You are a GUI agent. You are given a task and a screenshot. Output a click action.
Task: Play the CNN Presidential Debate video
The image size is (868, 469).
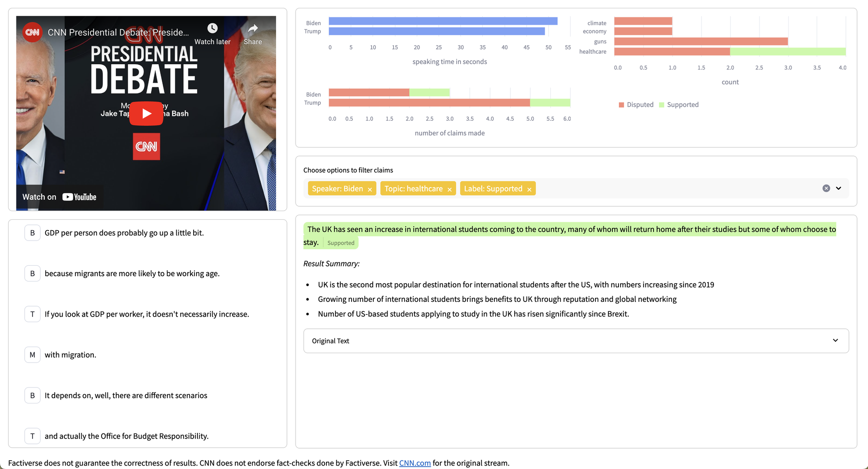click(x=146, y=113)
